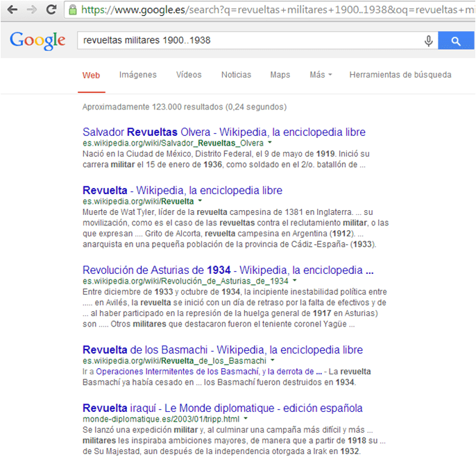Expand arrow beside Revolución_de_Asturias_de_1934 URL
Viewport: 476px width, 468px height.
(294, 280)
